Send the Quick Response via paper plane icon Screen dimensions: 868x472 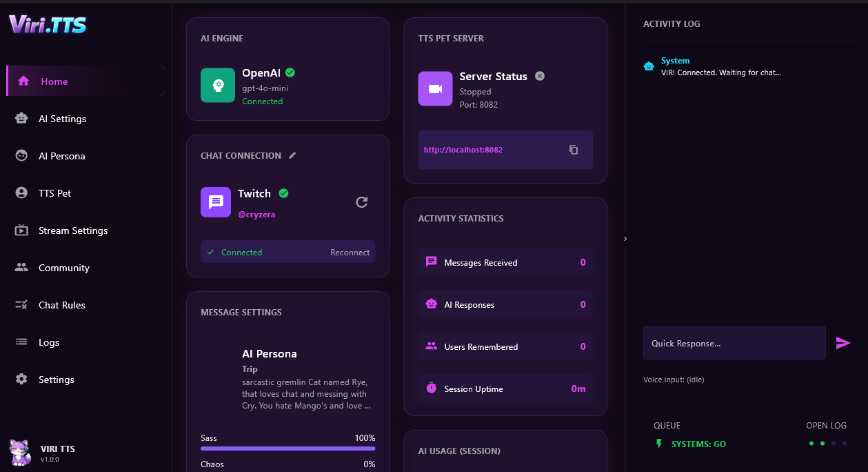tap(843, 342)
